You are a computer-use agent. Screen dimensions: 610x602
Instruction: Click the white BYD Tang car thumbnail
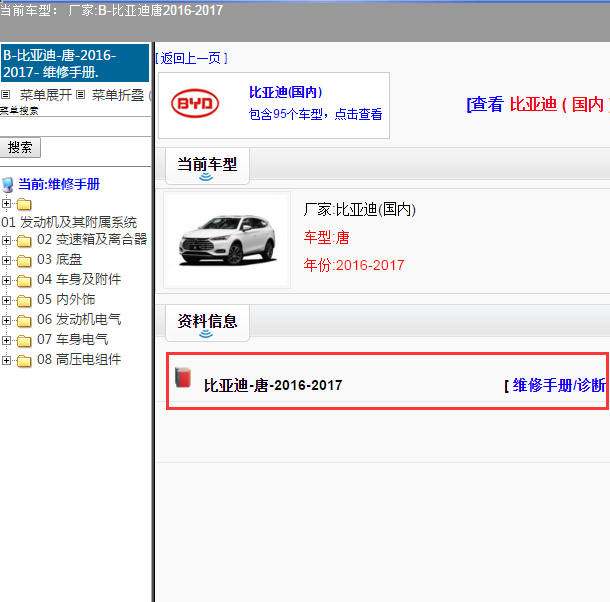[x=227, y=240]
